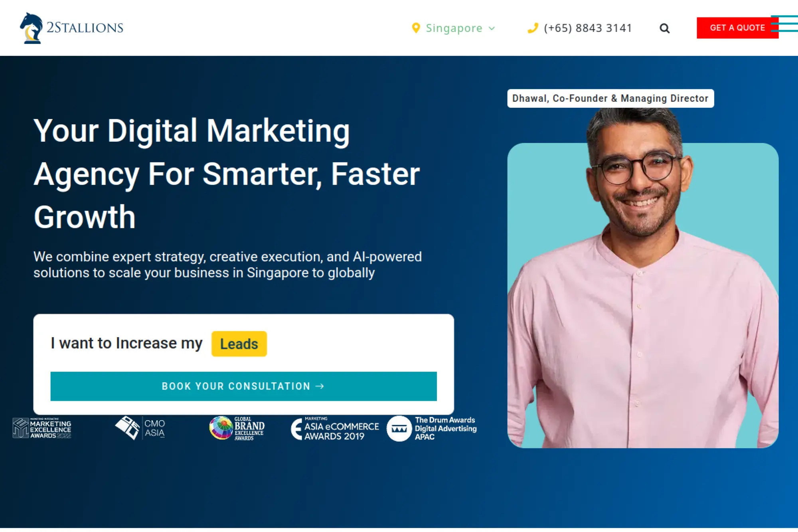Click the yellow phone handset icon
798x532 pixels.
click(533, 28)
